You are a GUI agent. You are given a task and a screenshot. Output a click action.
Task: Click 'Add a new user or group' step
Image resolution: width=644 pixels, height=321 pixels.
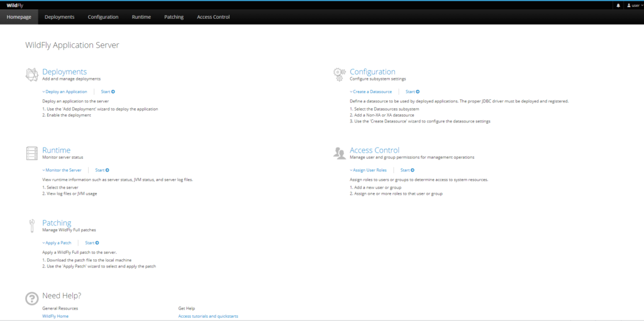[375, 187]
